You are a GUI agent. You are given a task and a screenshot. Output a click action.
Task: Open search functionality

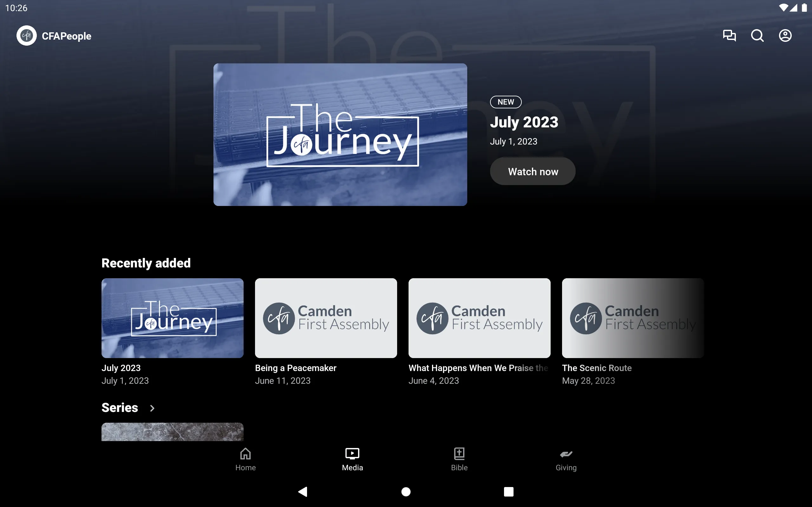[757, 36]
